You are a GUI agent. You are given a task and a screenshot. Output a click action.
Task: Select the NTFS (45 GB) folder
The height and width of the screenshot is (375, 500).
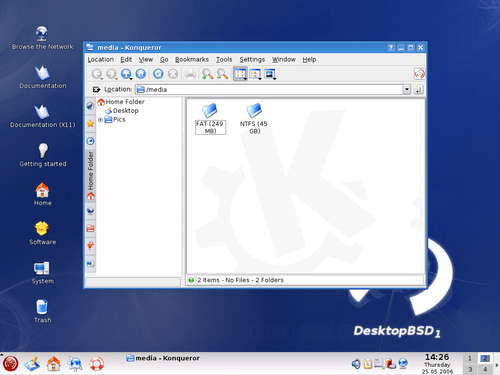(254, 119)
